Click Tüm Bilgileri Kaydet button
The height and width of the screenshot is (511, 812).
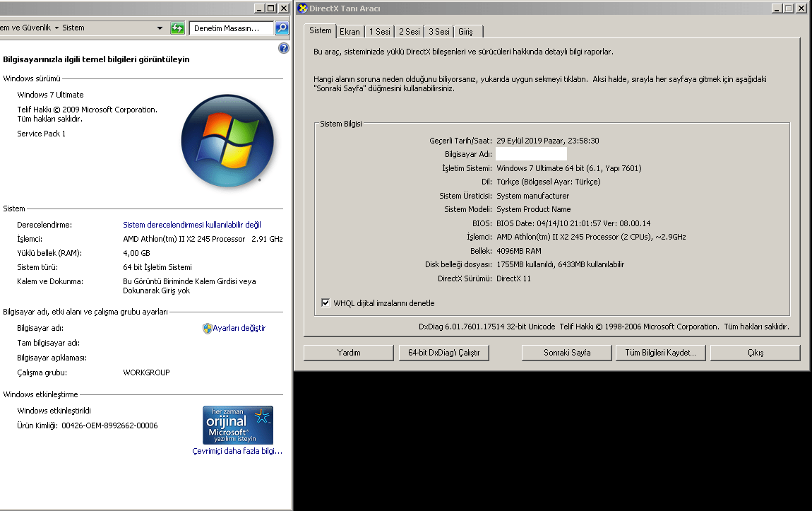(660, 353)
